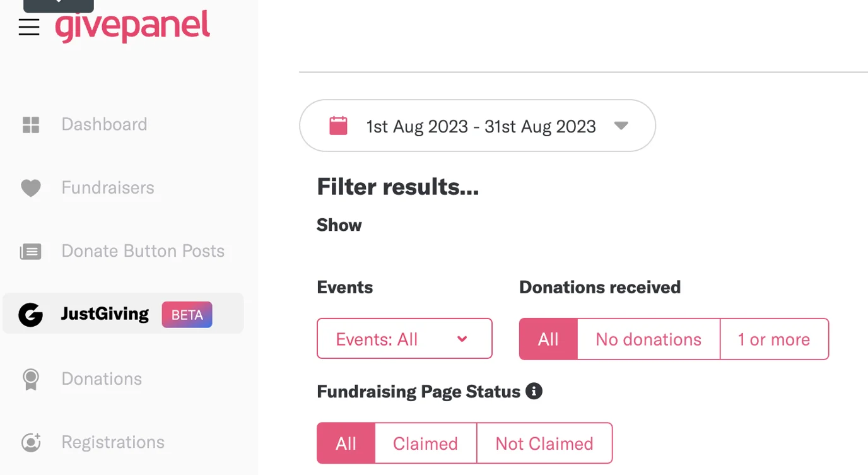Click the Donations ribbon icon
This screenshot has width=868, height=475.
pos(30,378)
